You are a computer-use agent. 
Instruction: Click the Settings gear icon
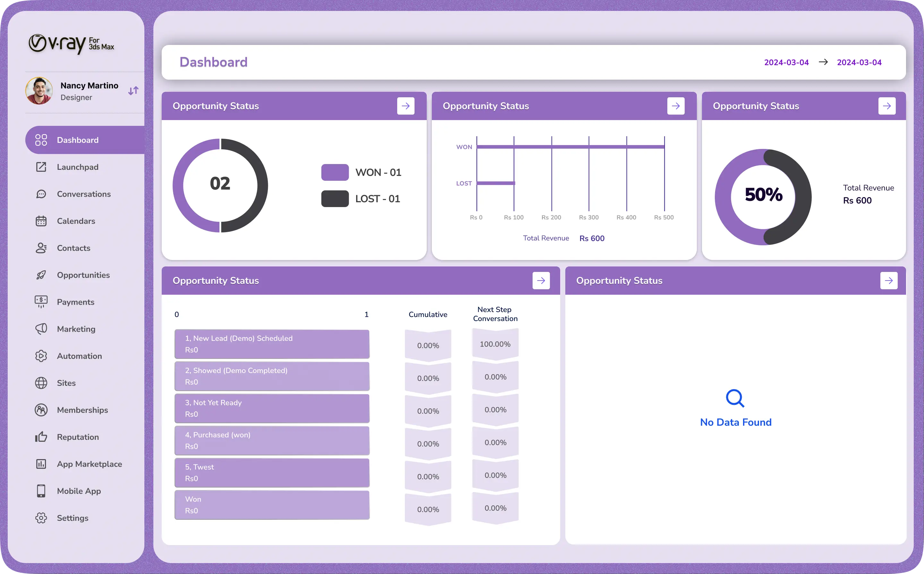tap(41, 518)
